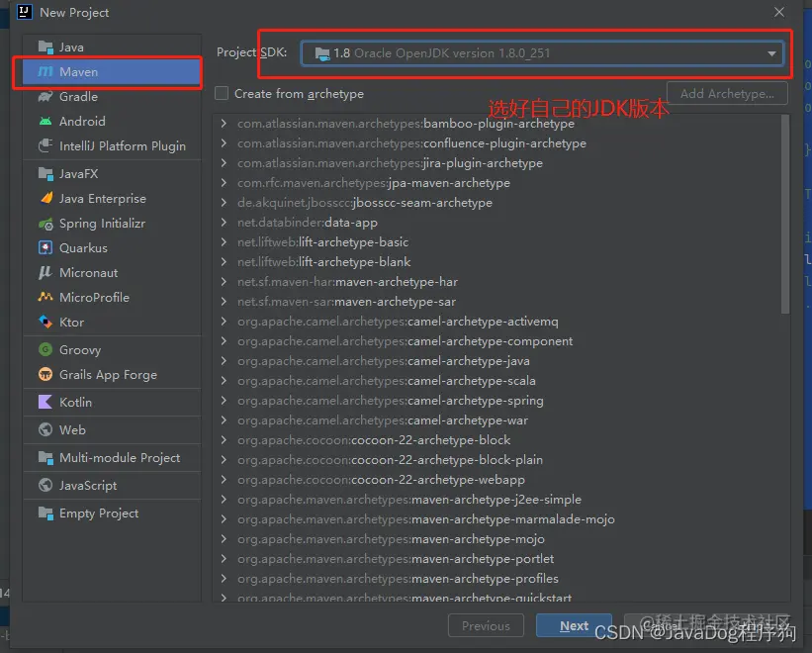Expand bamboo-plugin-archetype node
Screen dimensions: 812x653
pos(224,124)
